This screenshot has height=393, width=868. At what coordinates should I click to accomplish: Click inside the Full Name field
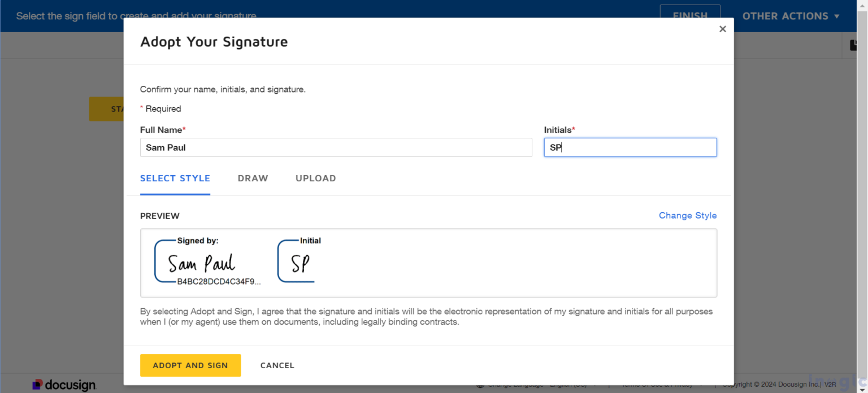(x=336, y=147)
